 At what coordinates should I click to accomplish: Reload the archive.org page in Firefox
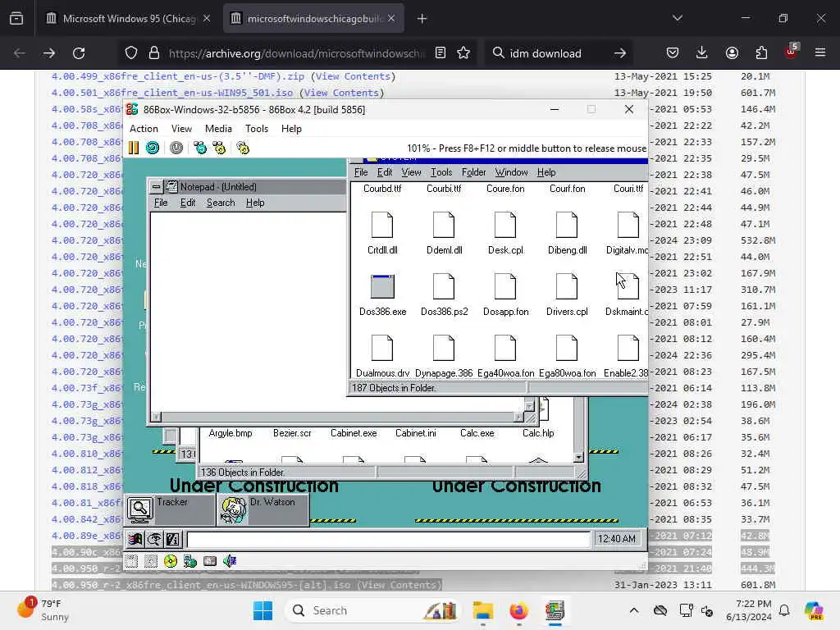click(x=79, y=53)
